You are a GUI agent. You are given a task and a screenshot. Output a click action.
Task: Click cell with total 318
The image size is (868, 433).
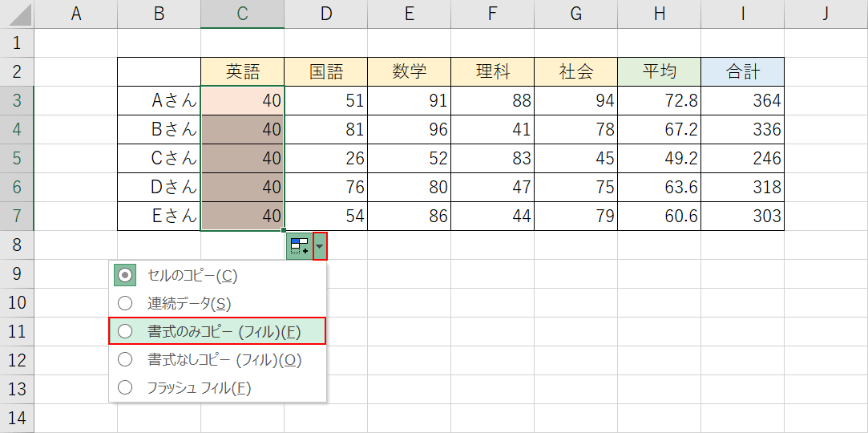point(742,187)
